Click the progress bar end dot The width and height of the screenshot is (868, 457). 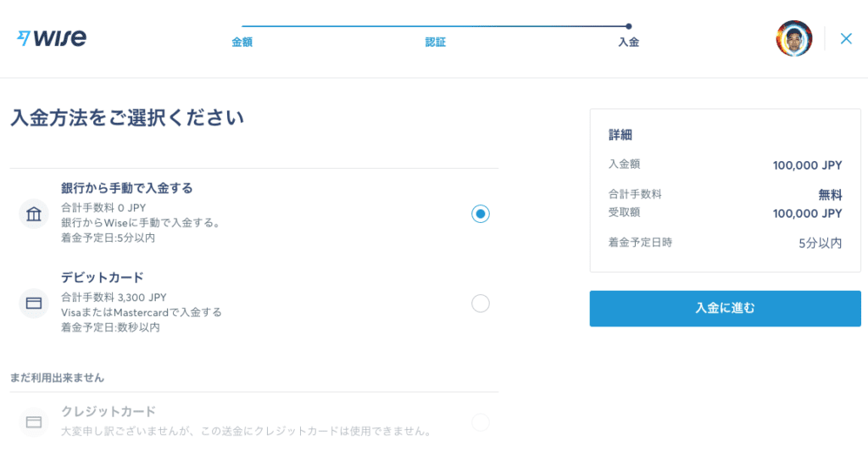click(x=628, y=26)
